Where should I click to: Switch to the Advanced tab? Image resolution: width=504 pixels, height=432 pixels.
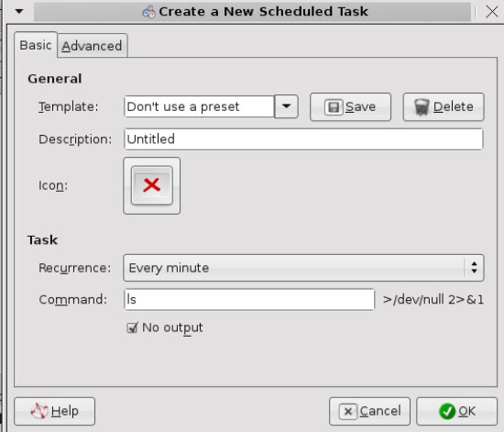pyautogui.click(x=92, y=46)
